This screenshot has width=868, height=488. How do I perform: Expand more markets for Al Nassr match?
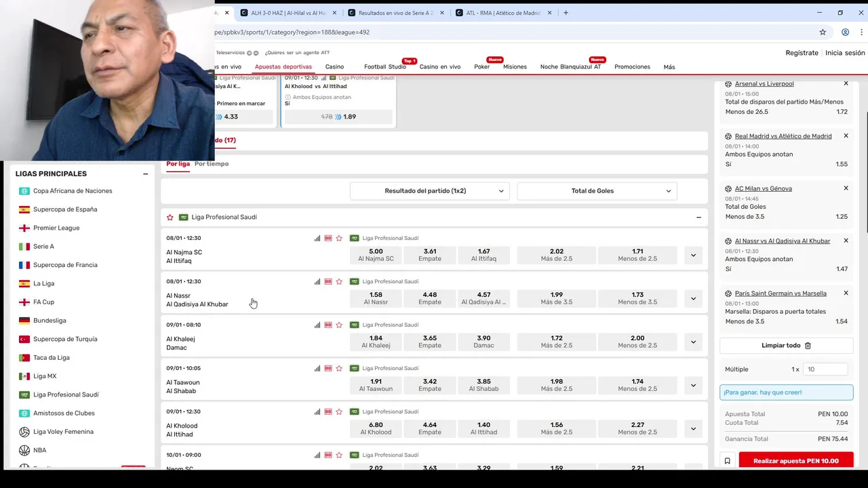pyautogui.click(x=693, y=299)
